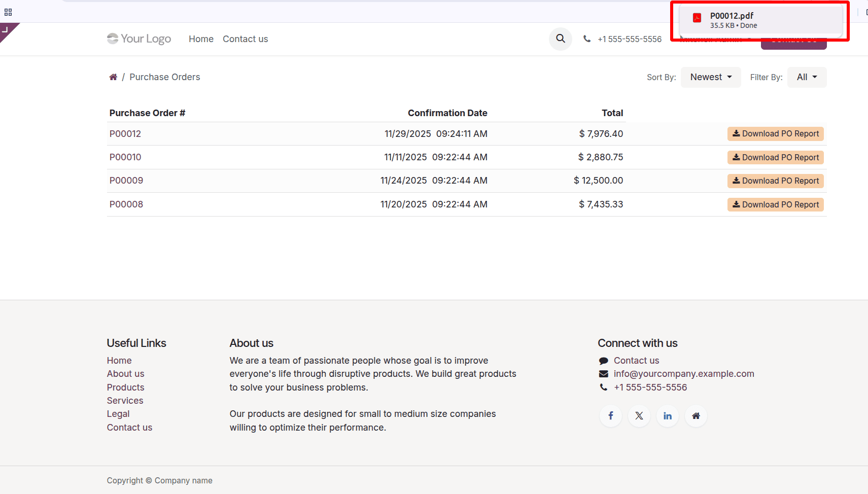Open the Facebook icon under Connect with us

click(611, 415)
